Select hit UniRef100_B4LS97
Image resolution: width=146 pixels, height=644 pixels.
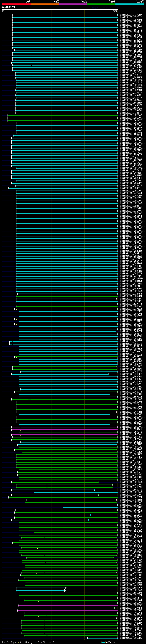pos(131,72)
